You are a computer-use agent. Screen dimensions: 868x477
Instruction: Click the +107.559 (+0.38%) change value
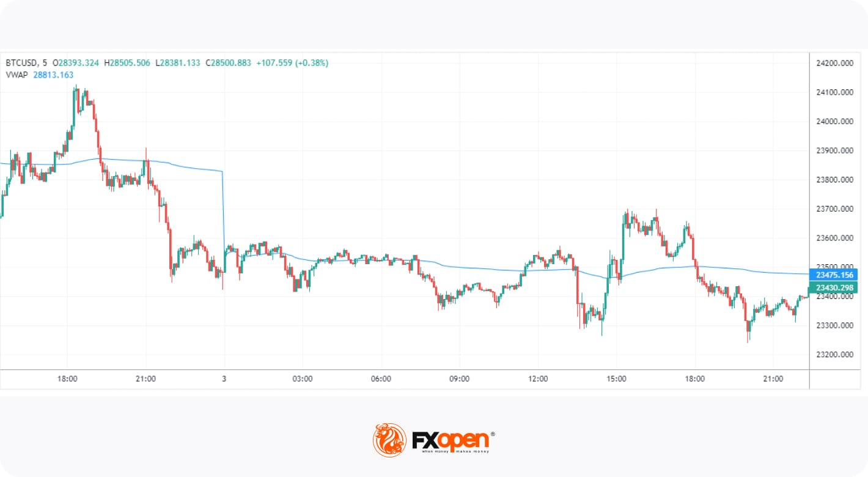point(292,62)
